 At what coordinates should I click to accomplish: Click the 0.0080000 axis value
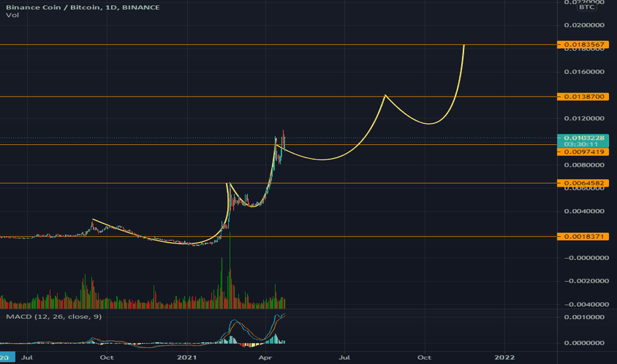pos(584,165)
